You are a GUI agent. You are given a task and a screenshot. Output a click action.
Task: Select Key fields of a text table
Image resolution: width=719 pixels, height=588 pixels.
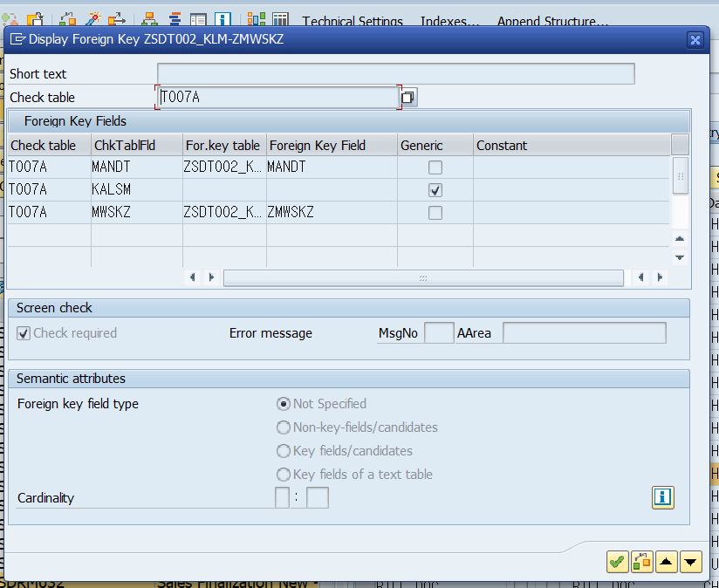click(282, 474)
